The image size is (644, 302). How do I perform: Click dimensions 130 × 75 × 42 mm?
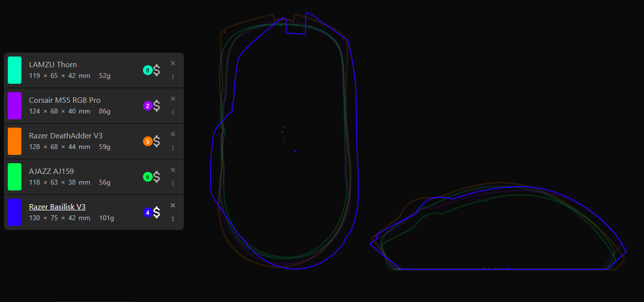point(60,218)
